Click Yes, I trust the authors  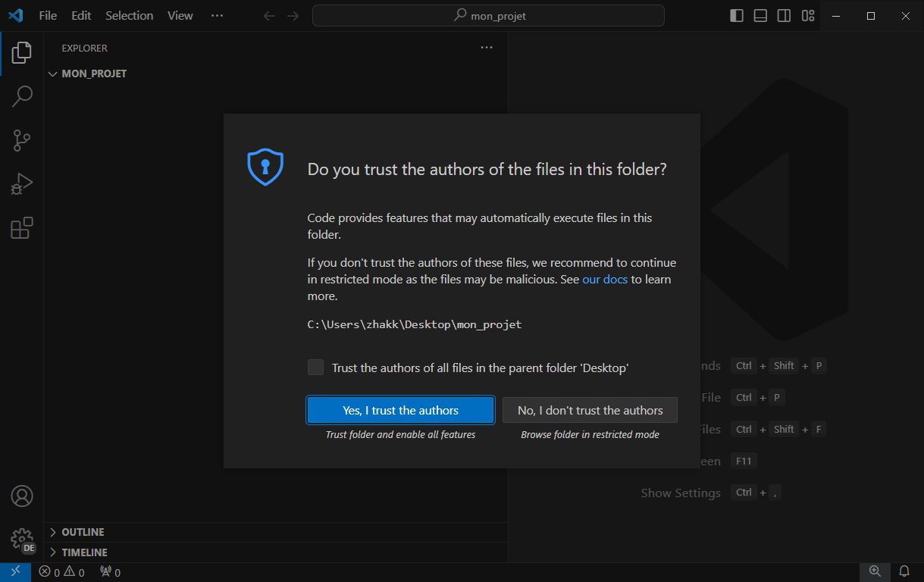pos(400,409)
